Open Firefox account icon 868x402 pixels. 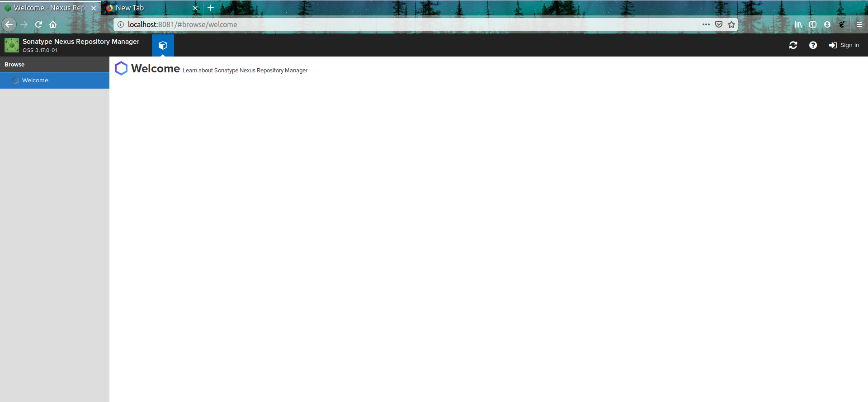click(x=827, y=24)
